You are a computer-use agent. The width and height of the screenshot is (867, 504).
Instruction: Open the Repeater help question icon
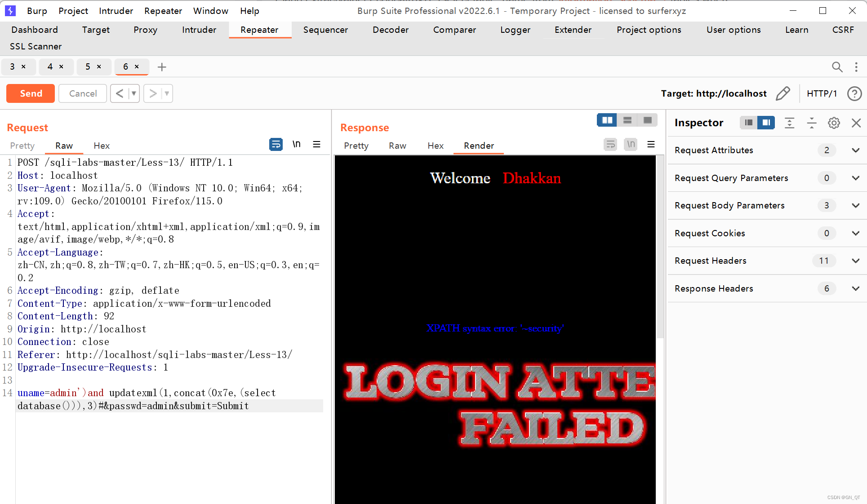click(x=854, y=93)
